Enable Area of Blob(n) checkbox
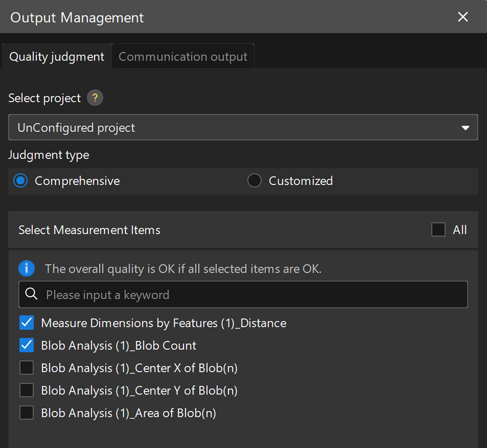Screen dimensions: 487x448 27,413
